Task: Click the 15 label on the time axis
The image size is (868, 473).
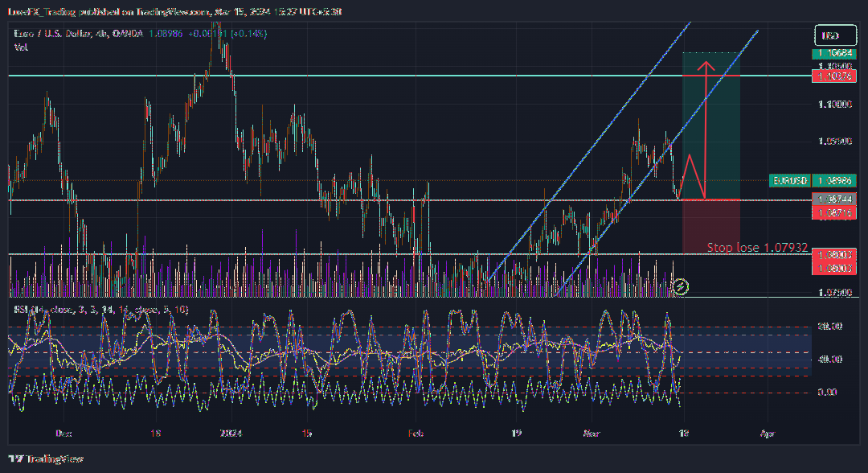Action: click(307, 434)
